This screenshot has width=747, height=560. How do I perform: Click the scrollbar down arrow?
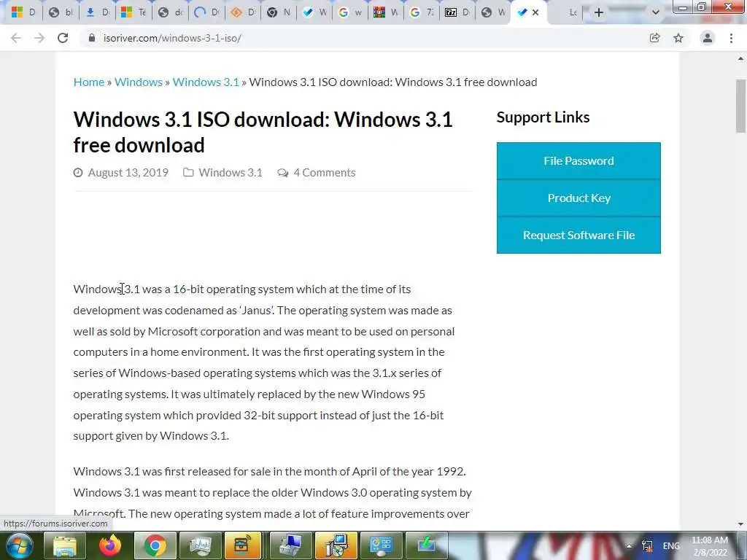coord(740,524)
